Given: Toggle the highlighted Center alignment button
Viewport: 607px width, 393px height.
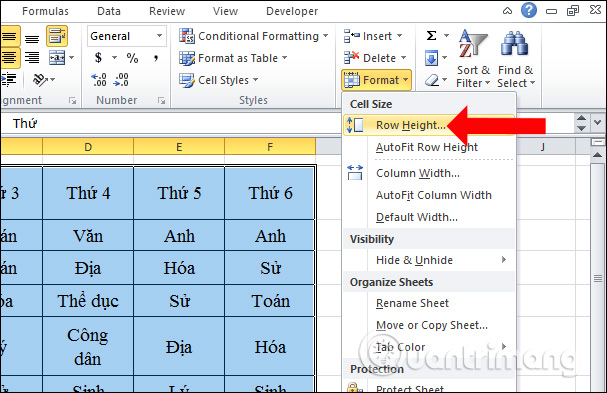Looking at the screenshot, I should coord(9,58).
